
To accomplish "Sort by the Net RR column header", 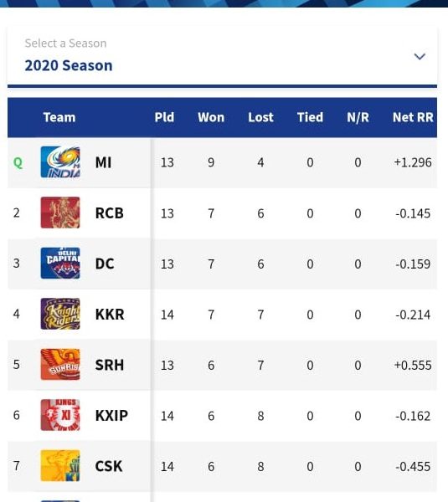I will [x=413, y=117].
